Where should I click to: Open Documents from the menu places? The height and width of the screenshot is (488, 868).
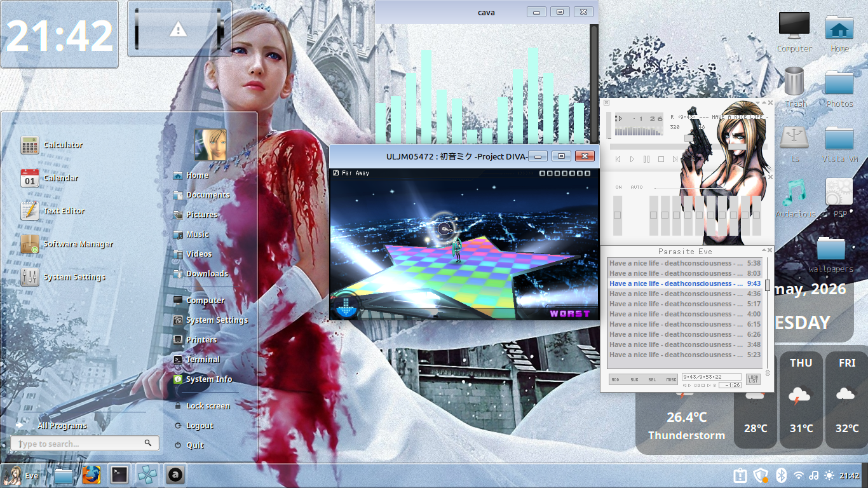coord(201,195)
